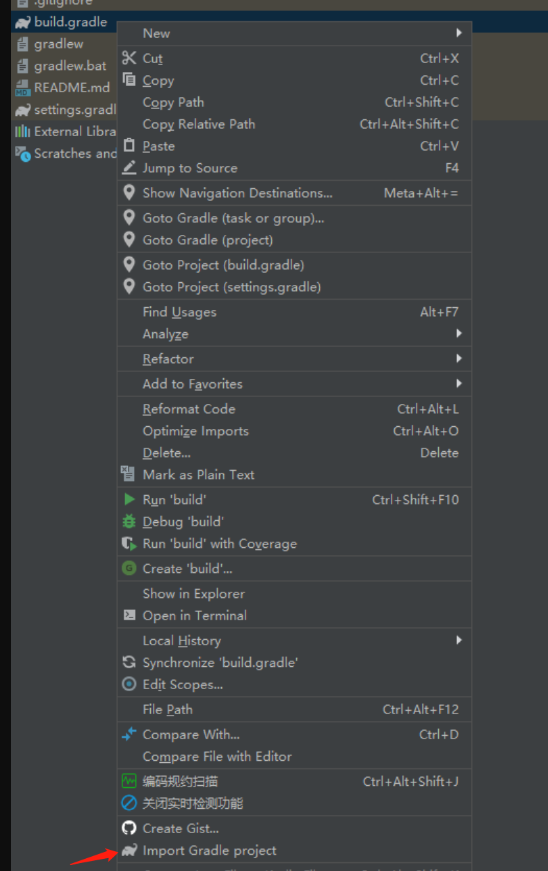The image size is (548, 871).
Task: Expand the Refactor submenu arrow
Action: 459,358
